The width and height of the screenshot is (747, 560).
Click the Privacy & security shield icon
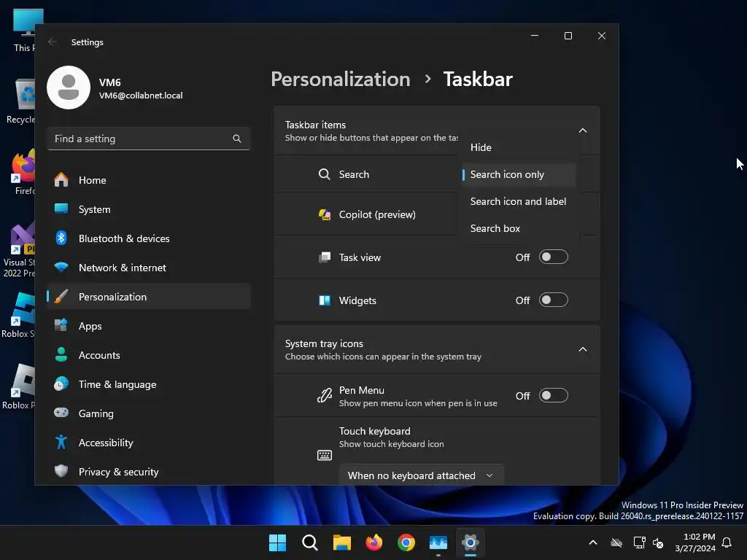tap(61, 472)
